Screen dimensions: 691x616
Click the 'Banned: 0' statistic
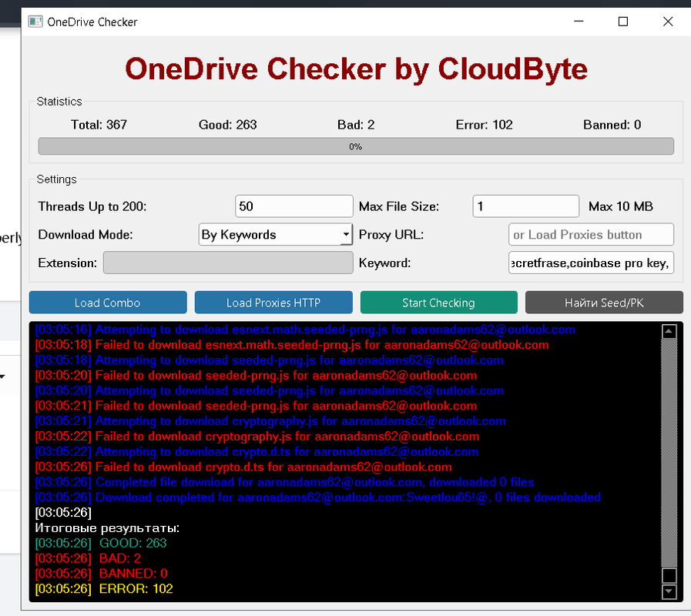(612, 125)
